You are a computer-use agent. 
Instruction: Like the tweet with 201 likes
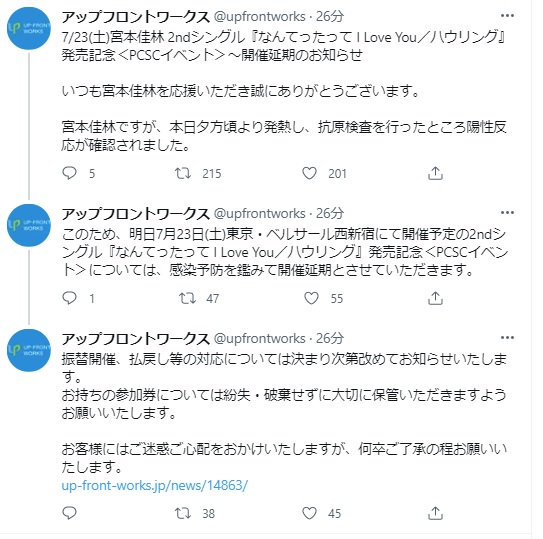click(x=309, y=173)
